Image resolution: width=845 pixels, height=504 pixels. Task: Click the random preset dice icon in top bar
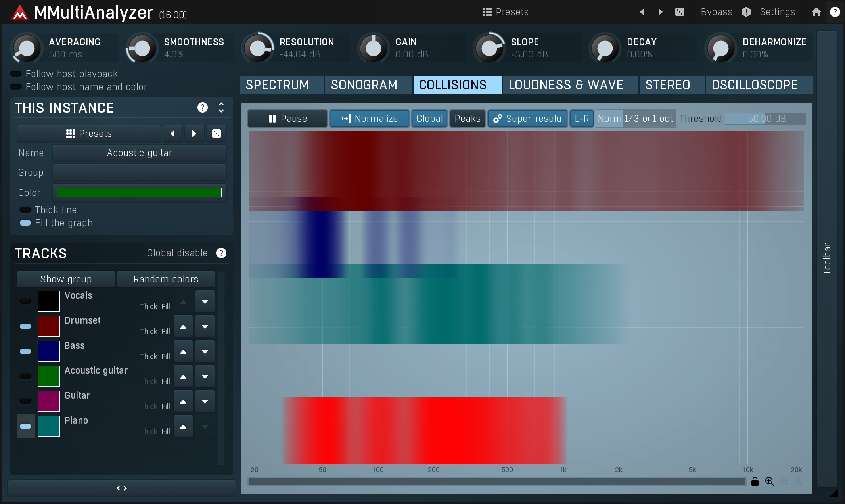pyautogui.click(x=679, y=12)
